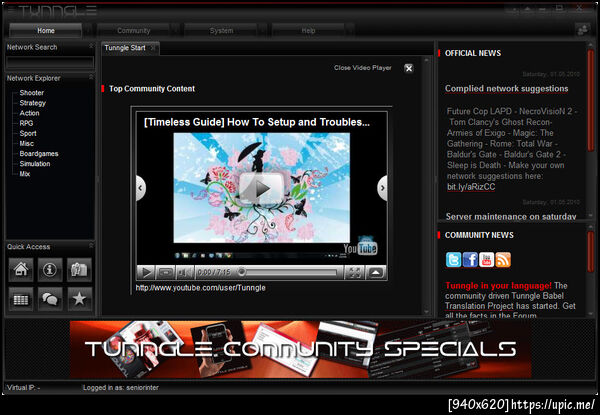600x415 pixels.
Task: Expand the Misc category
Action: coord(27,143)
